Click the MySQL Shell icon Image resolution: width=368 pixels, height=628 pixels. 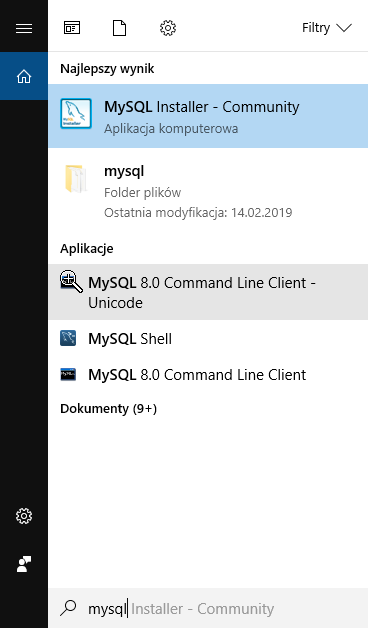(68, 338)
